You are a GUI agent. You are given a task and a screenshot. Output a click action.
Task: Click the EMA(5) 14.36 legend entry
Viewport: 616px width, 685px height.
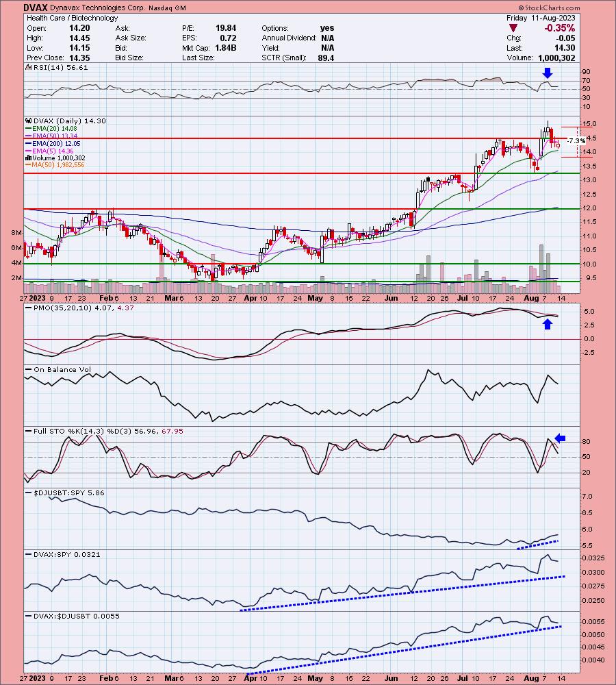[50, 151]
